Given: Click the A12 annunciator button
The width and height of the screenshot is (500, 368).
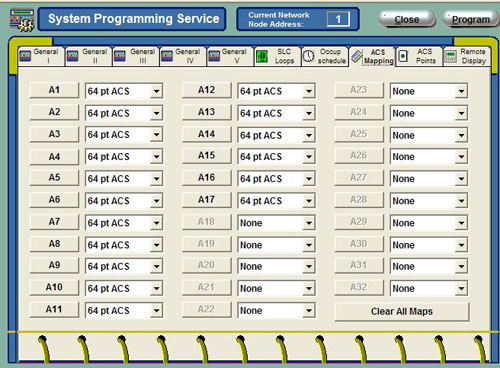Looking at the screenshot, I should click(x=206, y=90).
